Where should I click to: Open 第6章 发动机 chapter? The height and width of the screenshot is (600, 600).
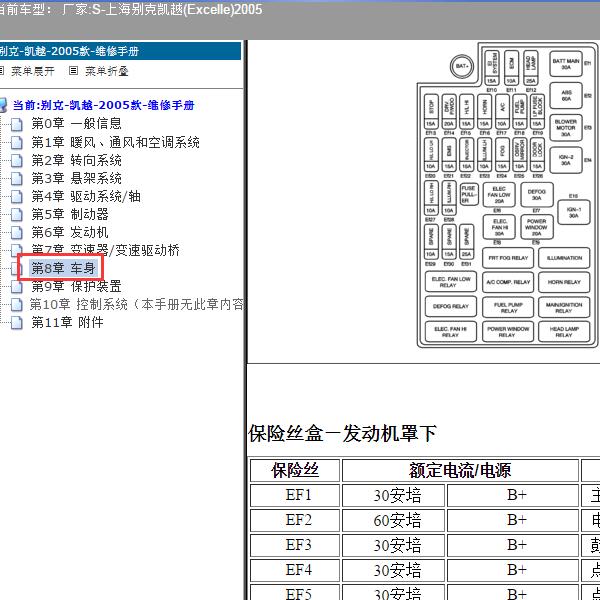click(x=70, y=232)
